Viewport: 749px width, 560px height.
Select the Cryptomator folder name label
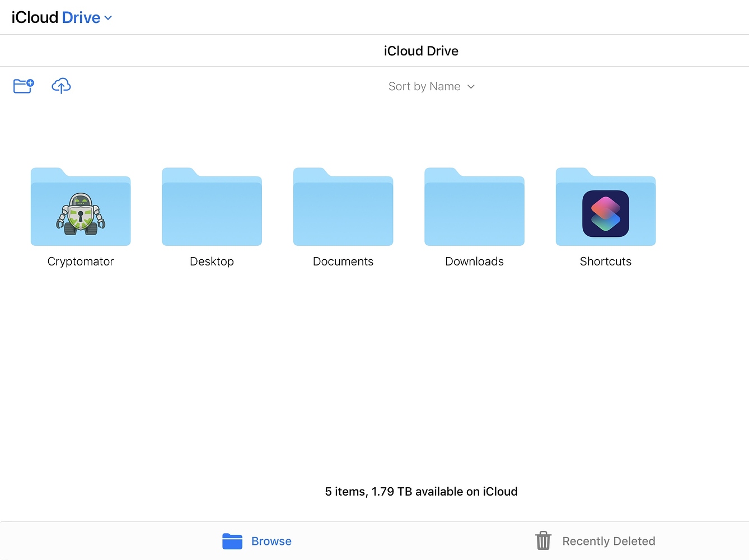[81, 262]
